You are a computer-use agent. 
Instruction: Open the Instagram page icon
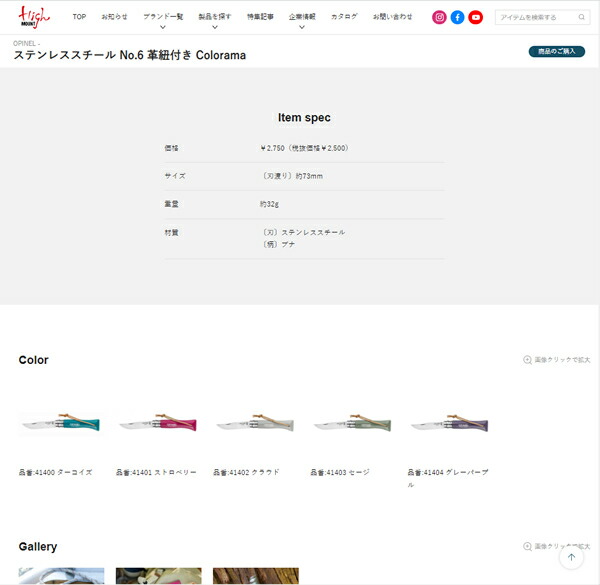439,17
